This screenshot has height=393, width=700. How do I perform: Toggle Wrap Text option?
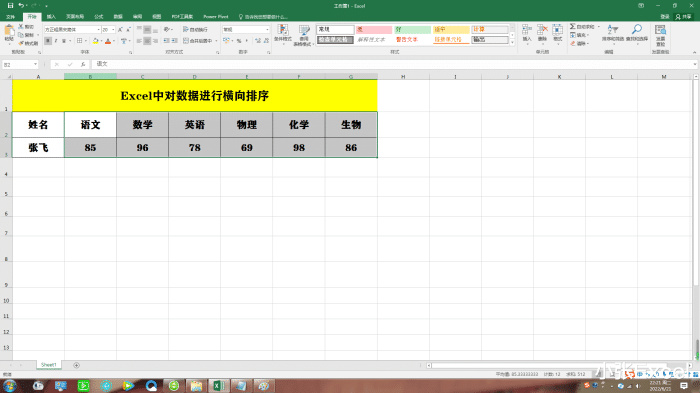[x=195, y=29]
